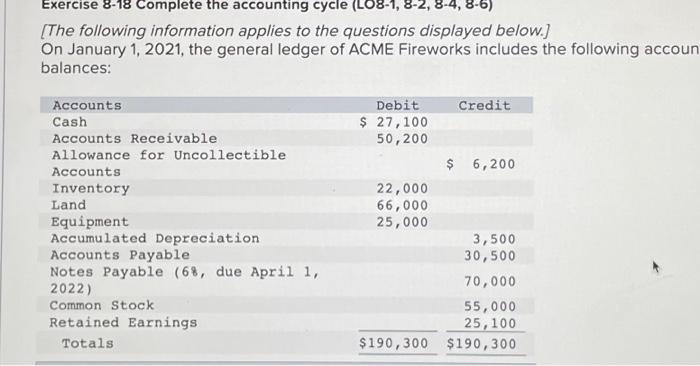Click the Exercise 8-18 heading text
Screen dimensions: 700x366
click(x=267, y=5)
